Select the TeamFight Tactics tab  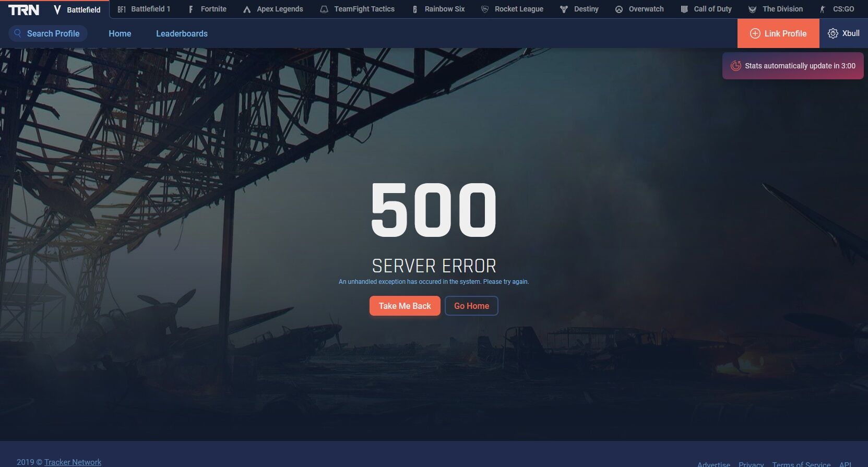(x=358, y=9)
